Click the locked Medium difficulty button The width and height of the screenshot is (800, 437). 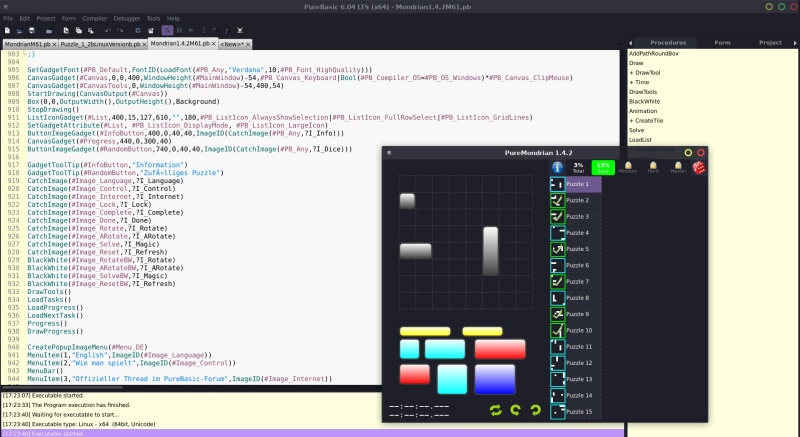(628, 167)
